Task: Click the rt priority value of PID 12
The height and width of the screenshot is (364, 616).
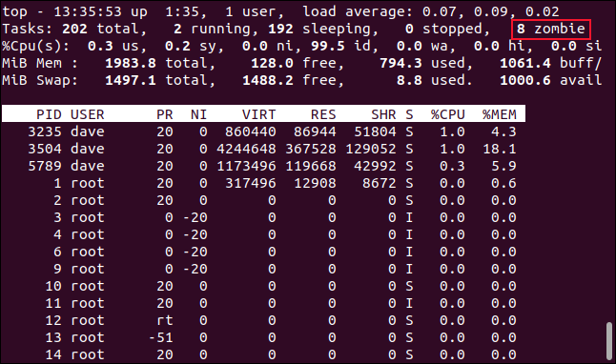Action: pyautogui.click(x=165, y=320)
